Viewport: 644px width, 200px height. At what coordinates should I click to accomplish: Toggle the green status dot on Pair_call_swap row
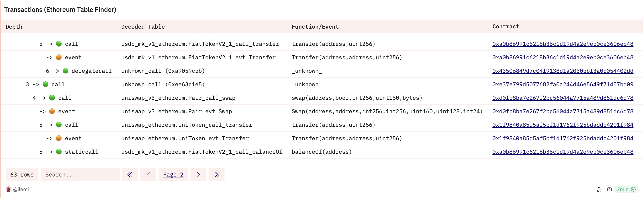(x=52, y=98)
